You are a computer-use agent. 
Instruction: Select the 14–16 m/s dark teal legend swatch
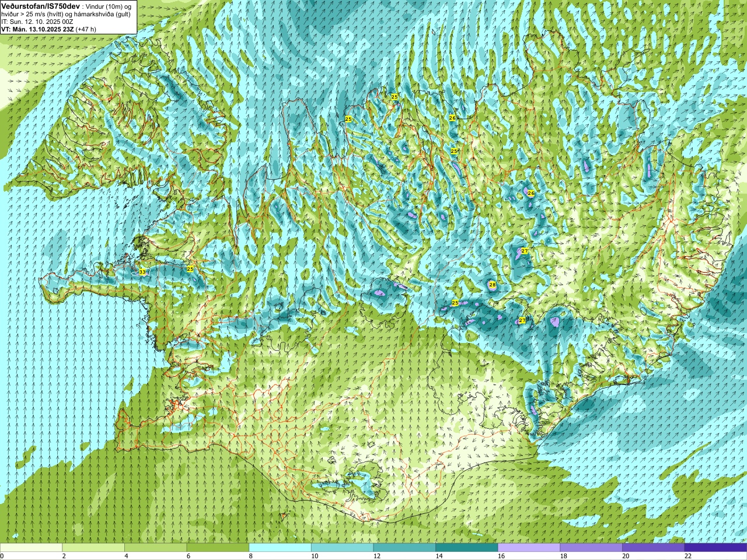[x=467, y=548]
